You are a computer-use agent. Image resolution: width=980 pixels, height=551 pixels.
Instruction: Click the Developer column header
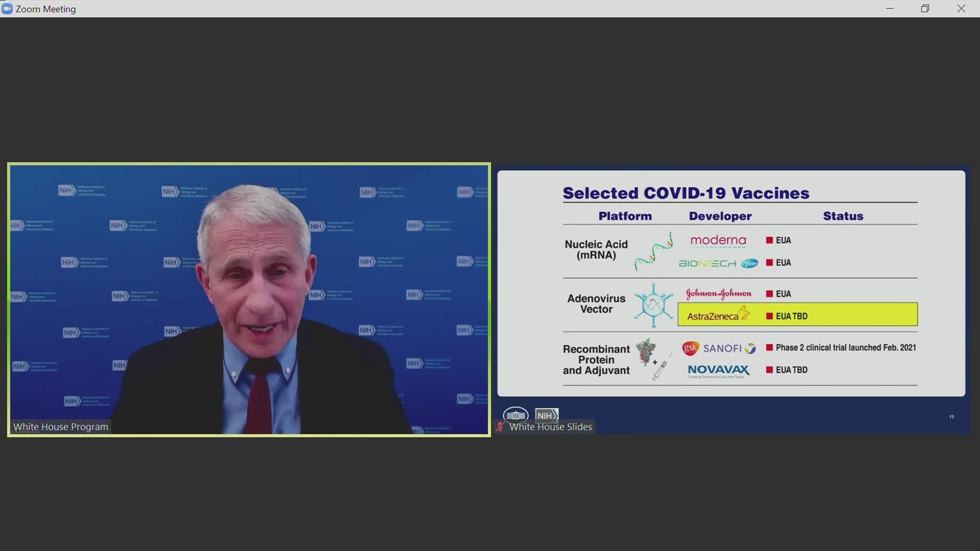[720, 216]
